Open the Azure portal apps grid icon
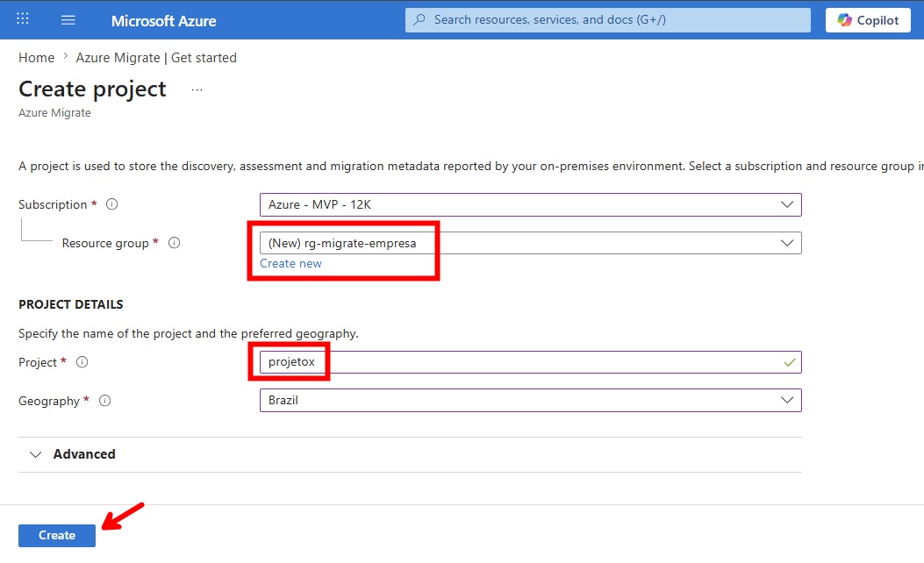This screenshot has height=563, width=924. pos(23,18)
